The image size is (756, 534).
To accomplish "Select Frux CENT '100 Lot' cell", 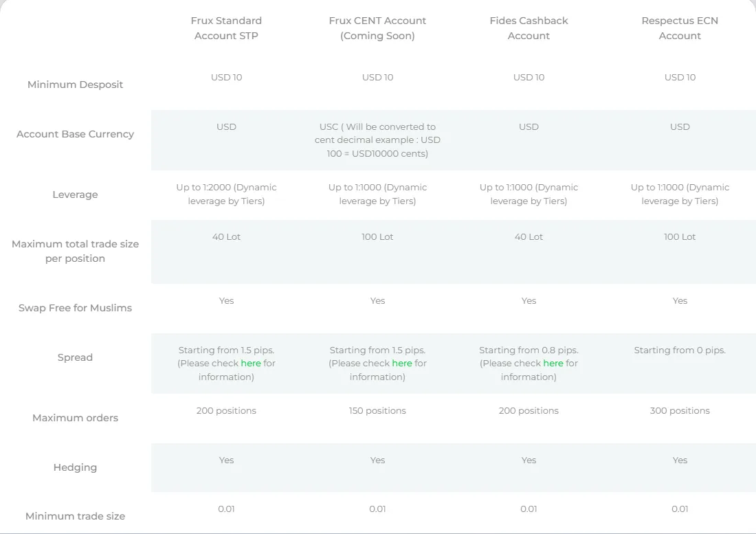I will (377, 236).
